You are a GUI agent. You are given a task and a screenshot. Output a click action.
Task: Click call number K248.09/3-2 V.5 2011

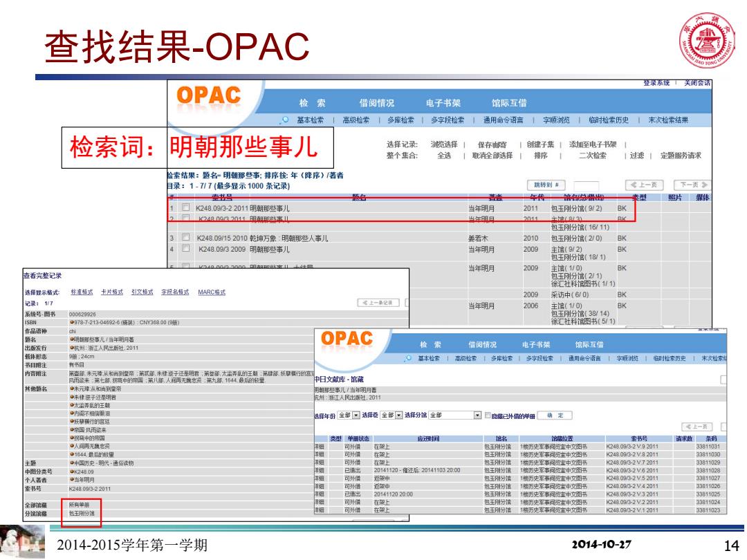click(x=632, y=478)
